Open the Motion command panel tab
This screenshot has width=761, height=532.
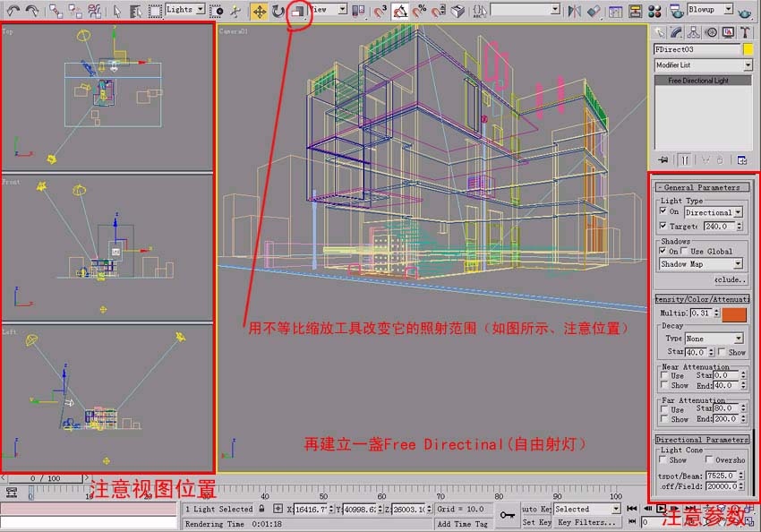click(x=710, y=32)
